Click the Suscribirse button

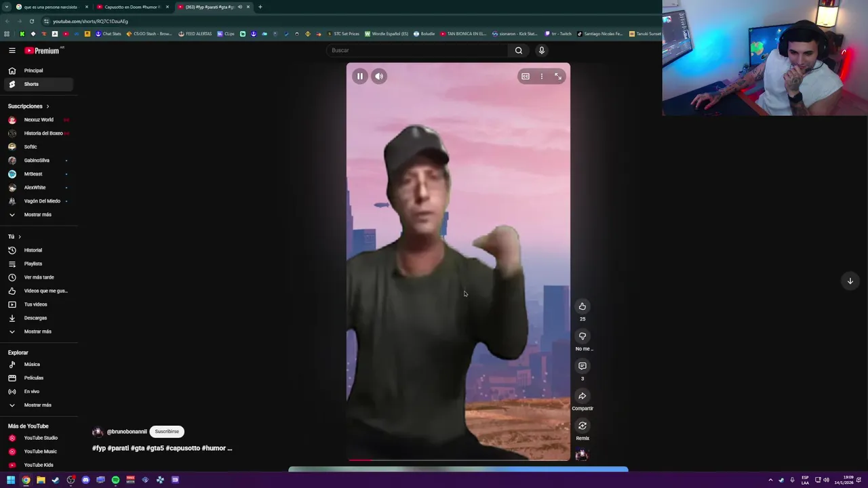point(167,432)
